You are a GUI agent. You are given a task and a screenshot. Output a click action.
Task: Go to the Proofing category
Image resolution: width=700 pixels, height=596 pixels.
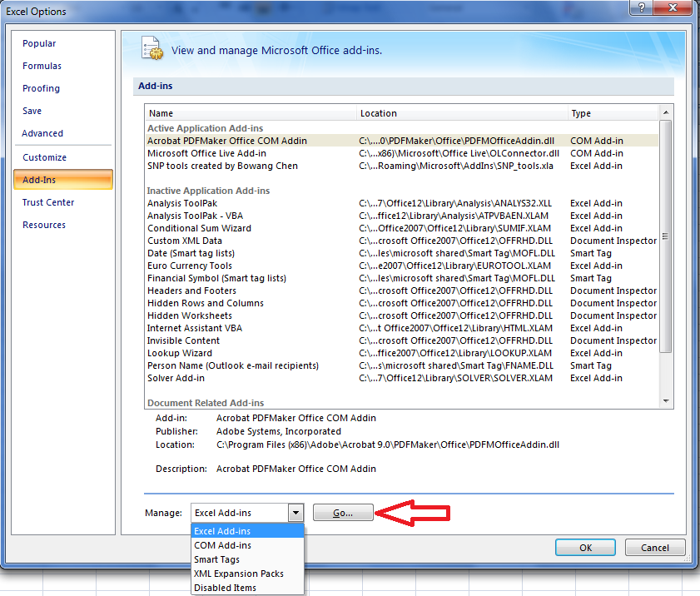pos(41,88)
